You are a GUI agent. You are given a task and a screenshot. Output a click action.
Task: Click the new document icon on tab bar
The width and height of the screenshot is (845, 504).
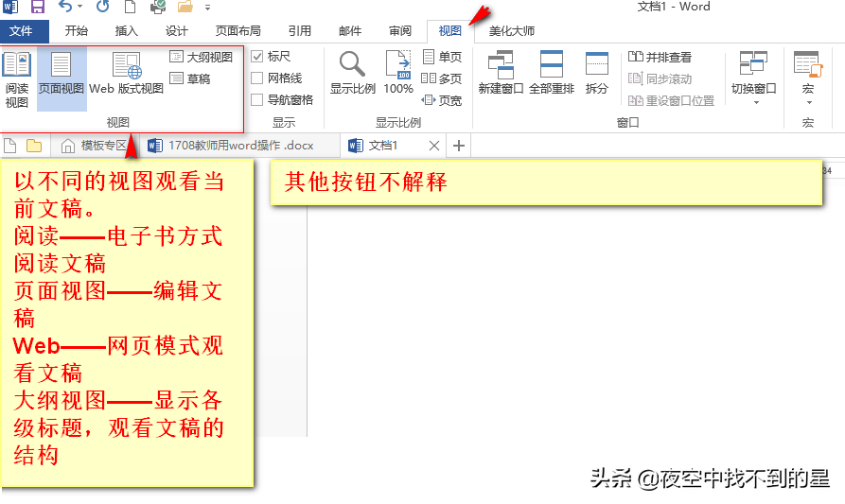tap(10, 146)
